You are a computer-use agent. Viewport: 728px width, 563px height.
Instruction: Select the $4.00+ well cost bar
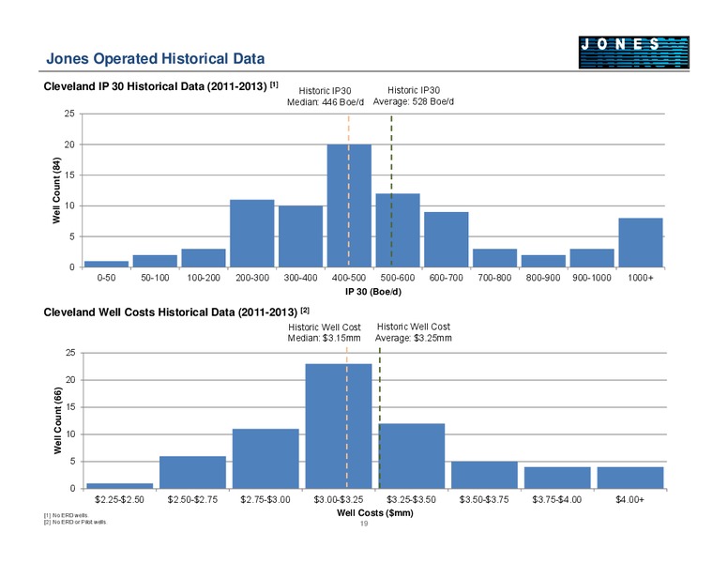630,478
